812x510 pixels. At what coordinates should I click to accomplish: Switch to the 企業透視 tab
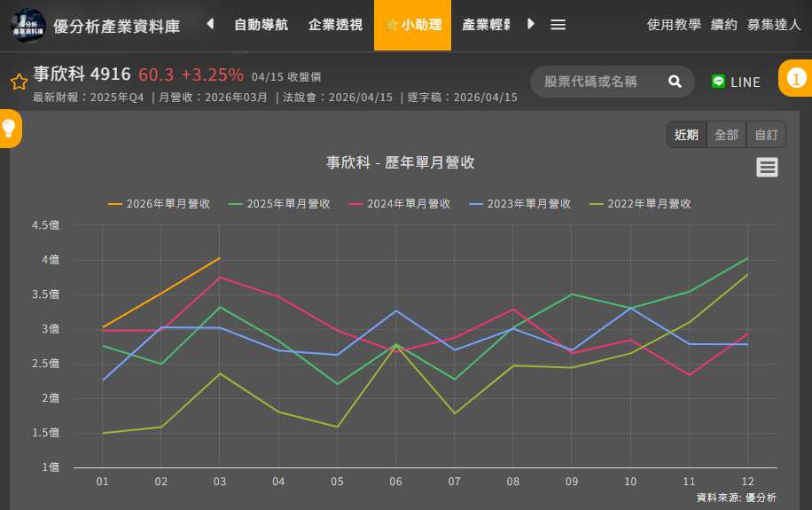click(x=335, y=25)
